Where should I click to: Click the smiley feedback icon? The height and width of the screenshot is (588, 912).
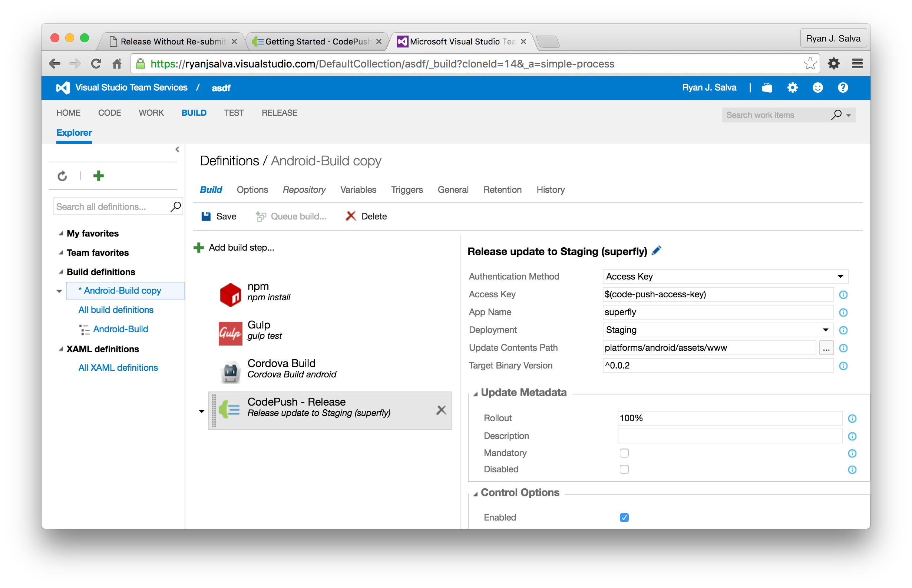tap(817, 88)
